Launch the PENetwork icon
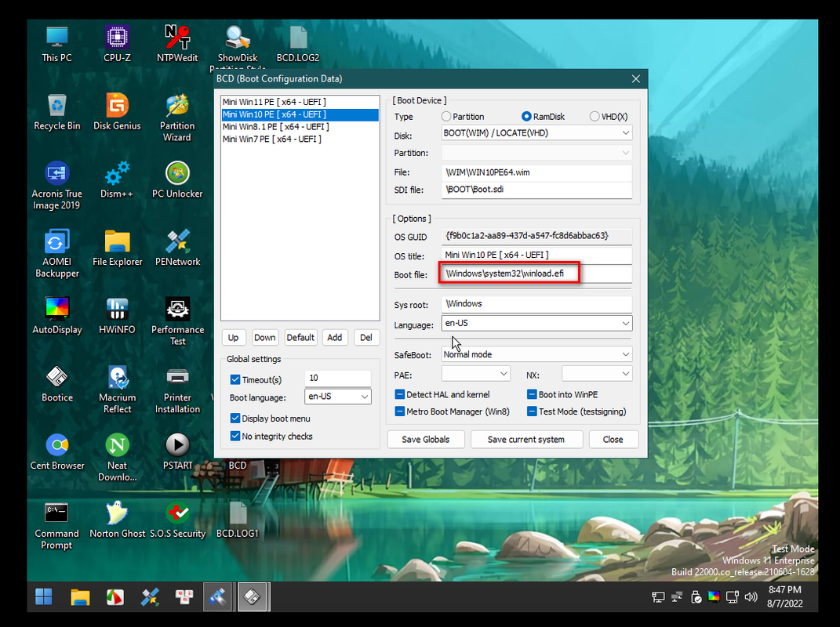 pyautogui.click(x=177, y=248)
